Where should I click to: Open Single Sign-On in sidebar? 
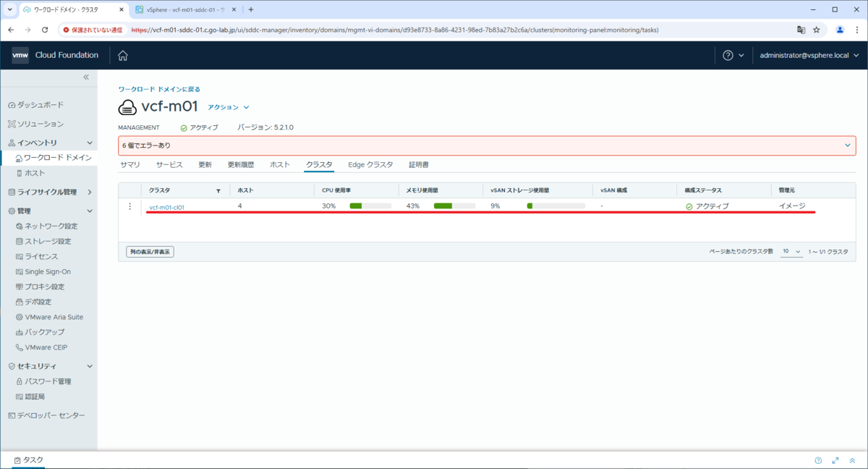[x=43, y=272]
